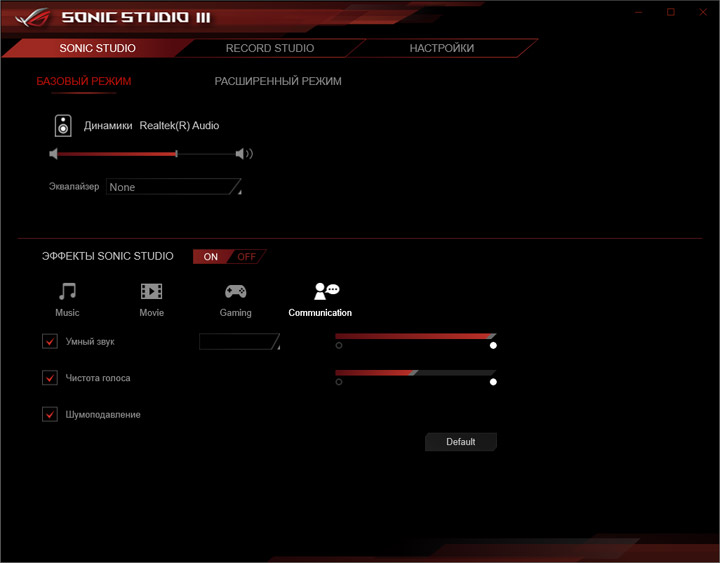Adjust the Динамики volume slider
720x563 pixels.
point(146,154)
